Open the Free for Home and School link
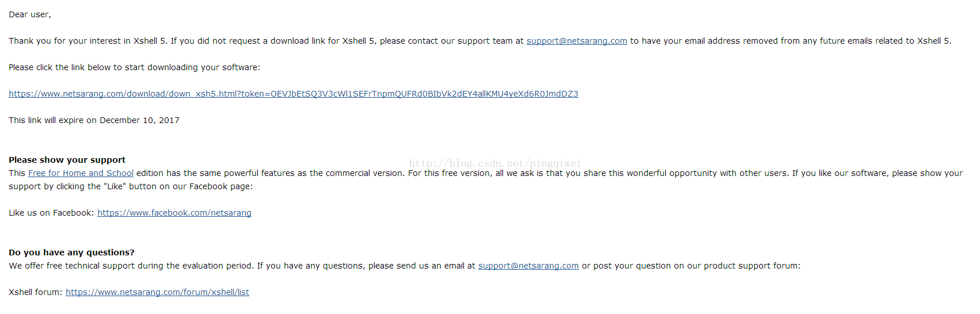 point(81,173)
